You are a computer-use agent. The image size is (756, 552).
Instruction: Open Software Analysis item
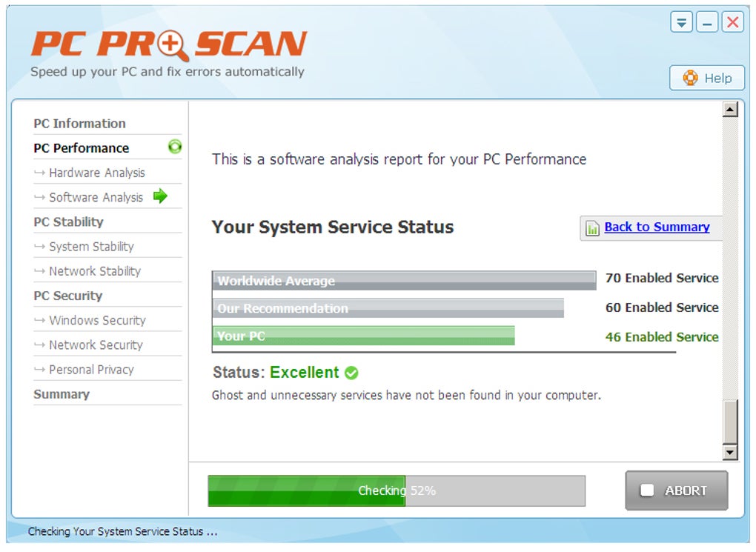tap(96, 197)
